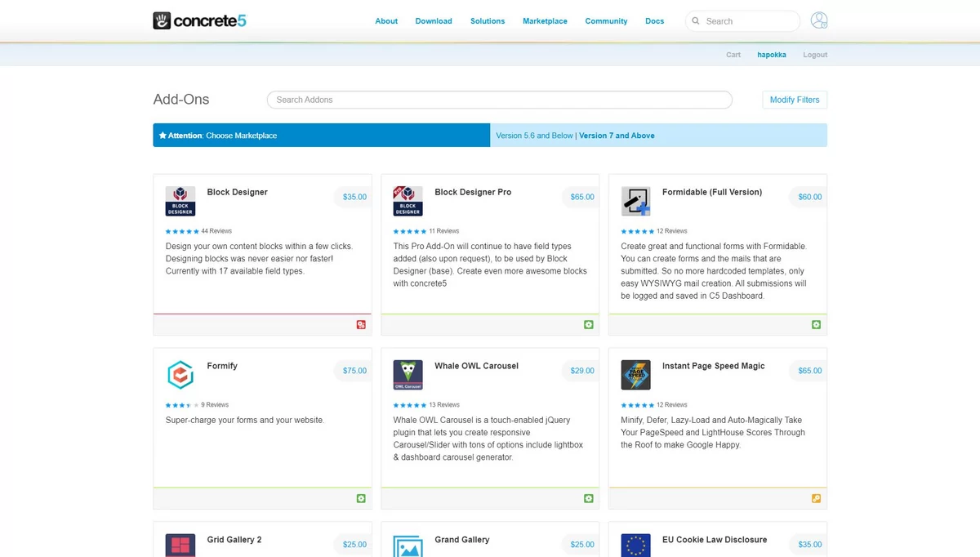Open the Cart link
This screenshot has width=980, height=557.
pos(733,55)
